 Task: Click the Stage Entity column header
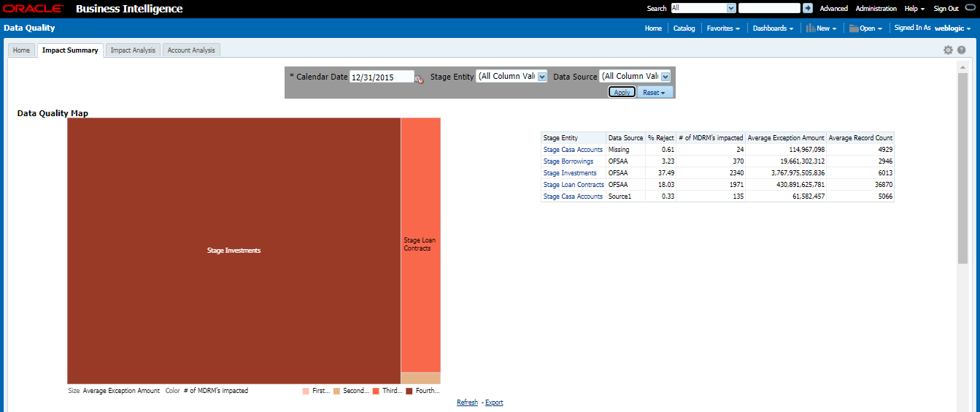pos(573,138)
